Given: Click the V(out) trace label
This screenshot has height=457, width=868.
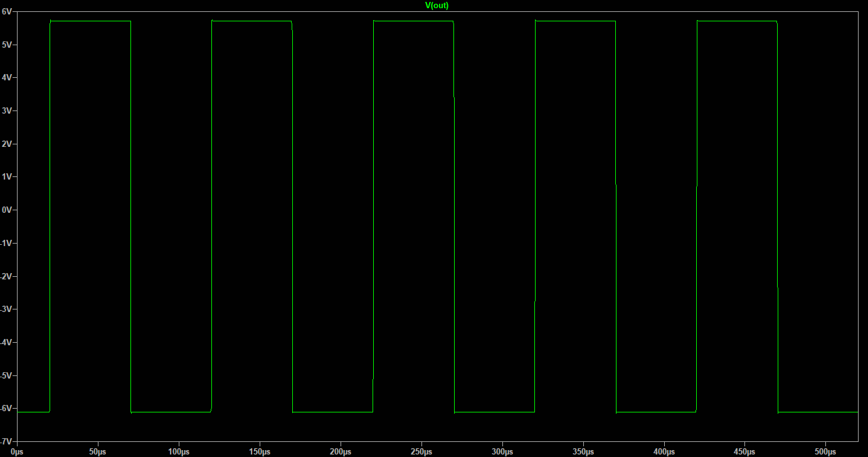Looking at the screenshot, I should 437,5.
